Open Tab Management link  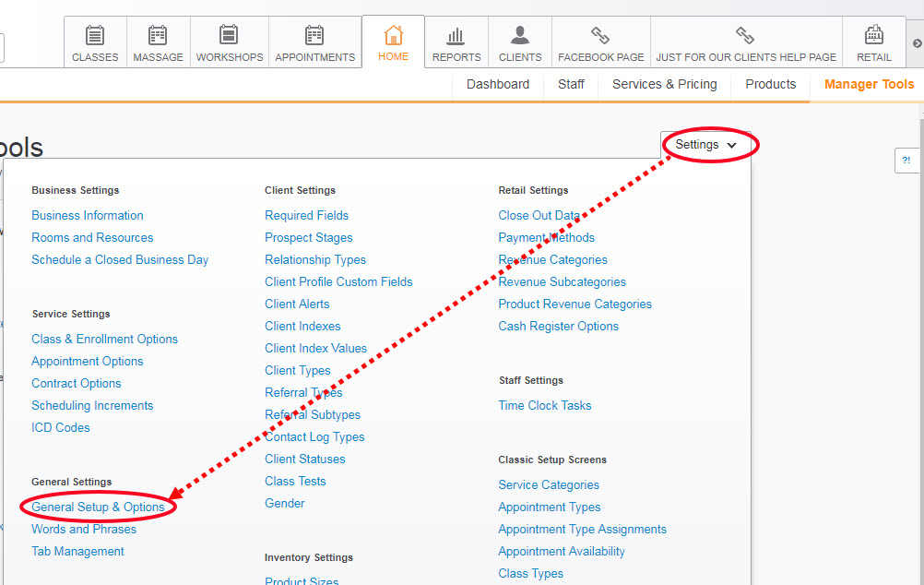tap(77, 552)
